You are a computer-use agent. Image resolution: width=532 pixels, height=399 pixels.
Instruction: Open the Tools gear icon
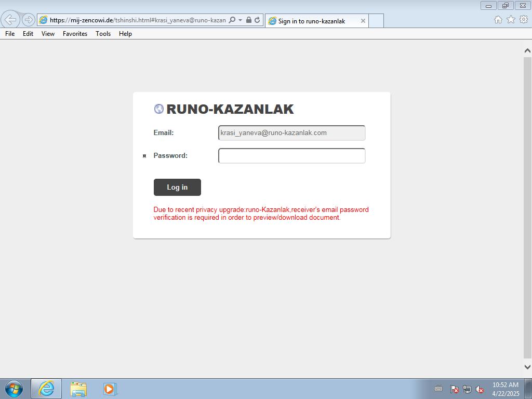point(524,20)
